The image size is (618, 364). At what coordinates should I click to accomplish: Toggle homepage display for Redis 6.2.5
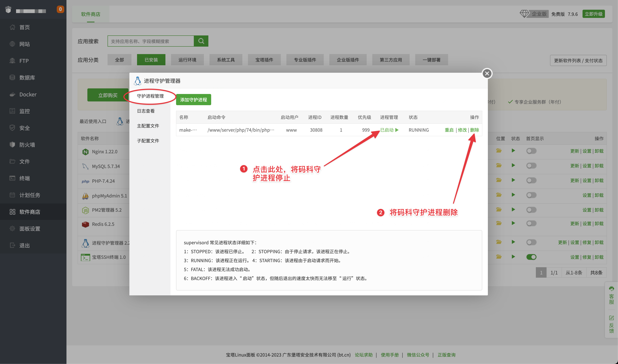pos(531,223)
